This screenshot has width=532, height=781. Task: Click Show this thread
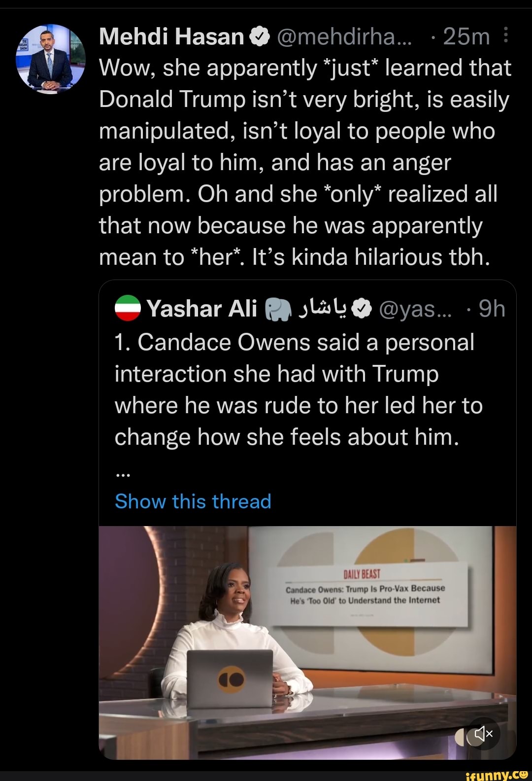[192, 501]
